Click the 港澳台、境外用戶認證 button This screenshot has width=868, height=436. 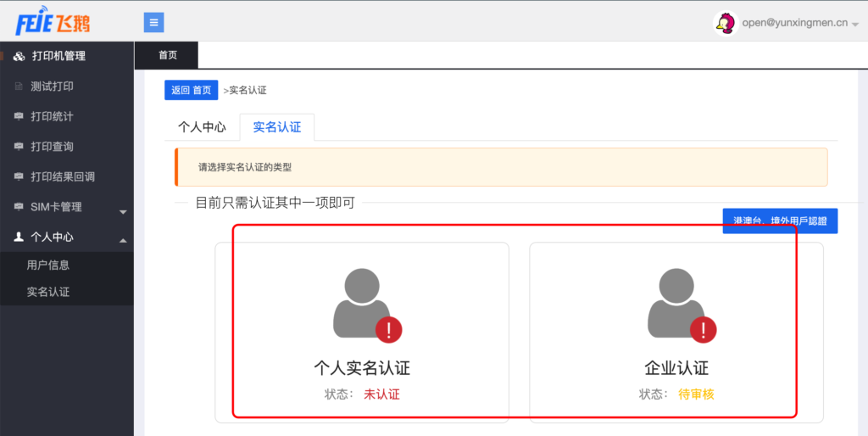click(x=780, y=221)
